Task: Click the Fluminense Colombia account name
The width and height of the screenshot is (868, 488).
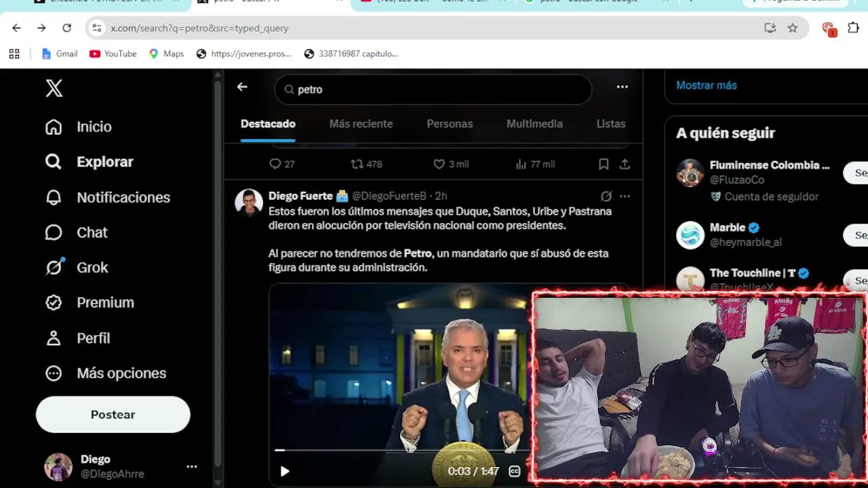Action: pos(770,165)
